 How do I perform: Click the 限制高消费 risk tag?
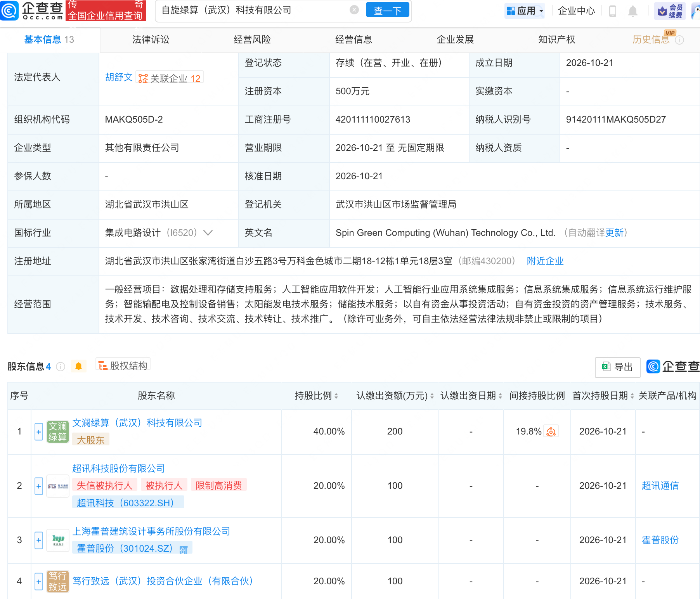point(219,485)
